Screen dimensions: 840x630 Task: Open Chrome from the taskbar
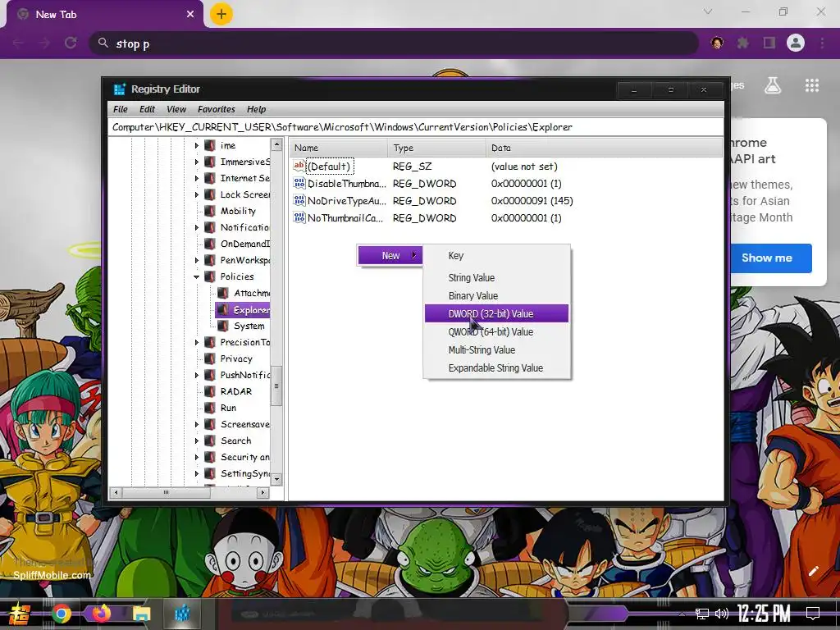click(x=61, y=614)
